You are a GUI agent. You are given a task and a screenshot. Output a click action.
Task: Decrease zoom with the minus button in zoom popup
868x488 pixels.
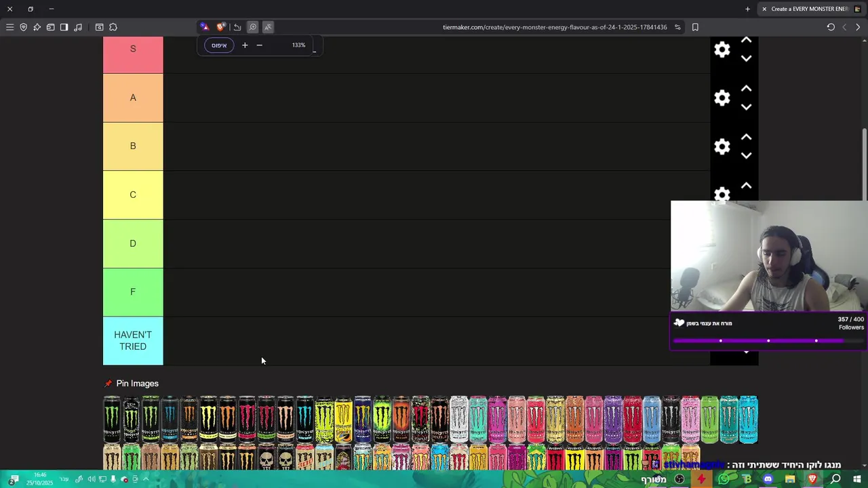coord(259,45)
